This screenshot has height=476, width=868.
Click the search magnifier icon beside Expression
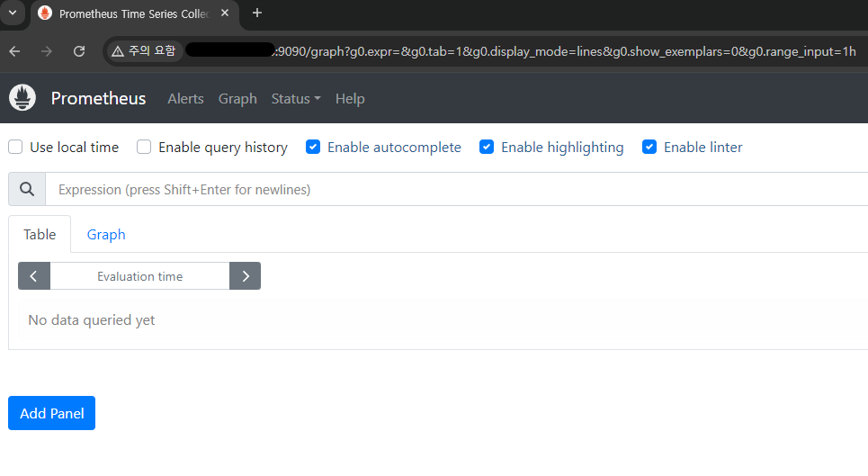point(27,189)
